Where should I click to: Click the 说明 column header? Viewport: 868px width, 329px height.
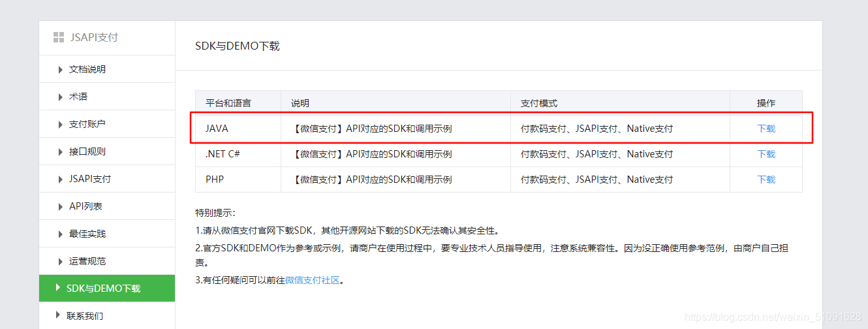click(x=396, y=103)
